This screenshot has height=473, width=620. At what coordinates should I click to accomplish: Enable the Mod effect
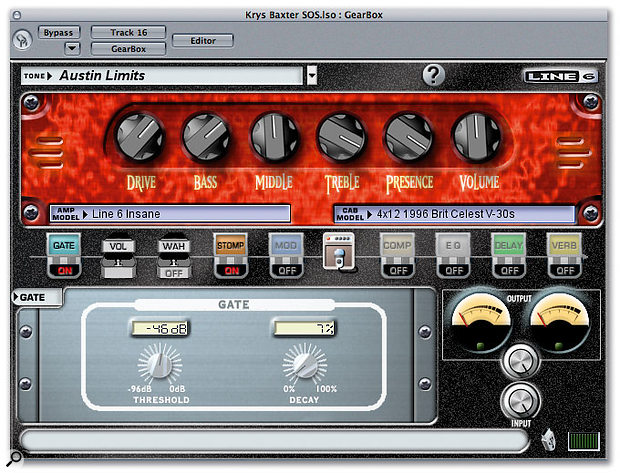pos(286,255)
